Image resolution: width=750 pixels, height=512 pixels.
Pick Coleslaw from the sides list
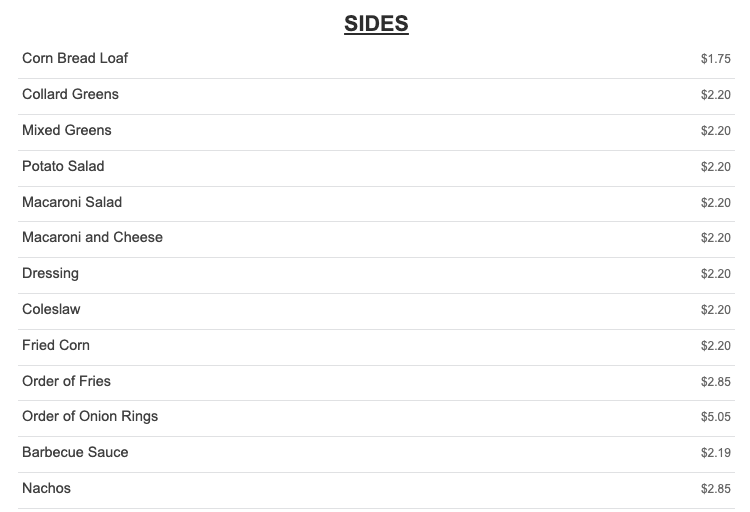pyautogui.click(x=51, y=309)
